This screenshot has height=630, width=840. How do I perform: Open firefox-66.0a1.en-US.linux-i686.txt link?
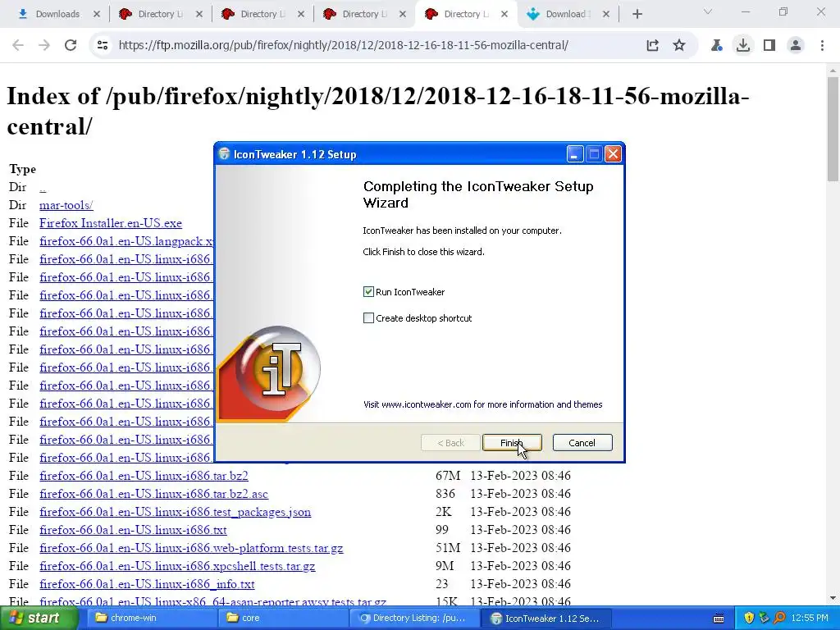(x=133, y=530)
